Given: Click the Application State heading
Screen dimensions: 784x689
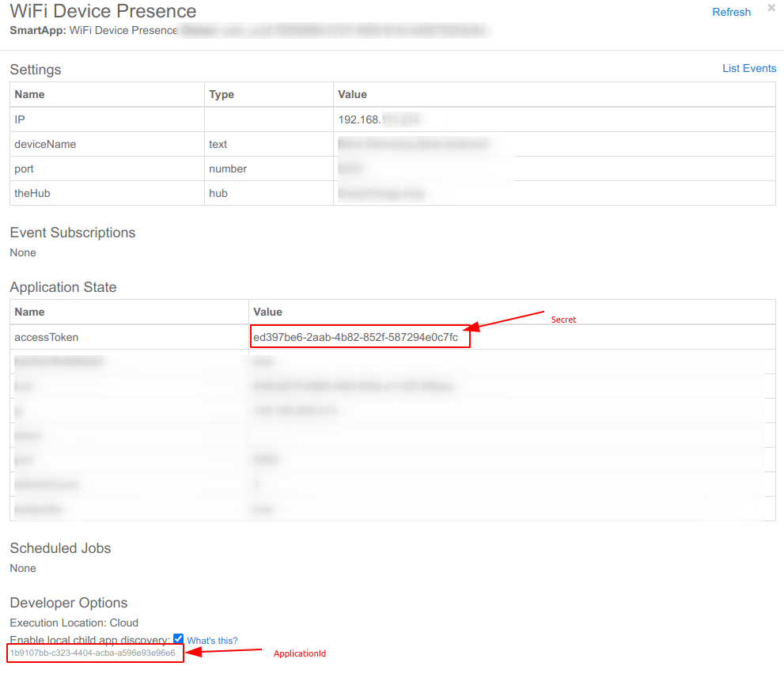Looking at the screenshot, I should tap(63, 287).
